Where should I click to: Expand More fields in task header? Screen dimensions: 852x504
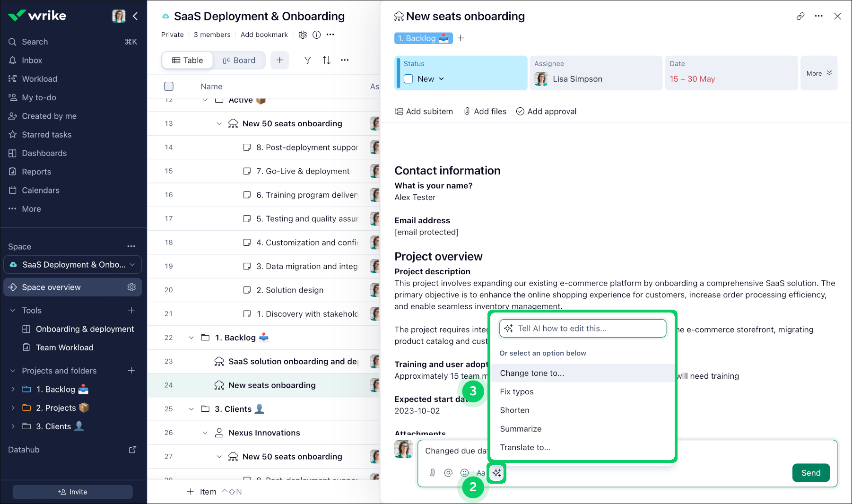(x=819, y=73)
